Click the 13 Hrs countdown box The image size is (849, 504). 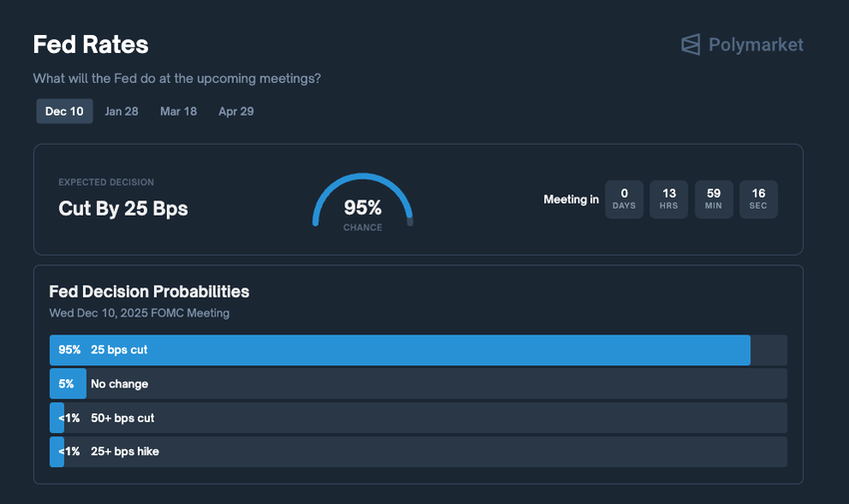[x=669, y=199]
